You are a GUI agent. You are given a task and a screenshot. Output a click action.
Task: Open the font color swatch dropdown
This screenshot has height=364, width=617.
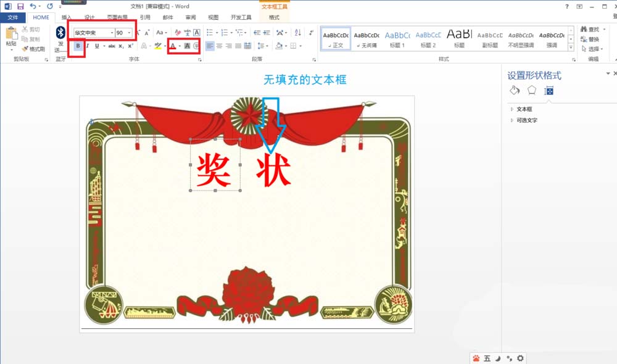pos(179,46)
